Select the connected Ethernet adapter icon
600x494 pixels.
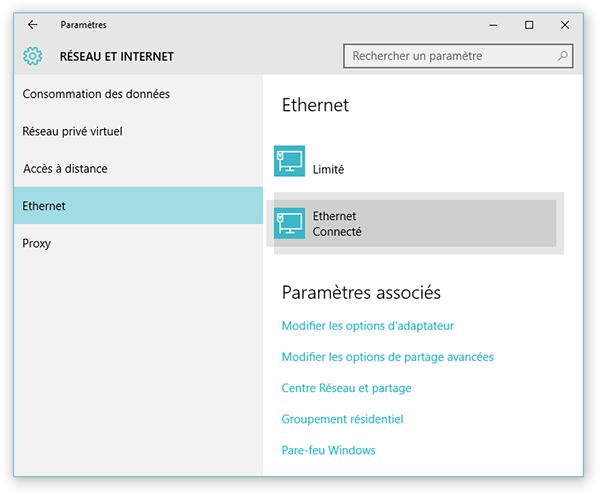[289, 223]
